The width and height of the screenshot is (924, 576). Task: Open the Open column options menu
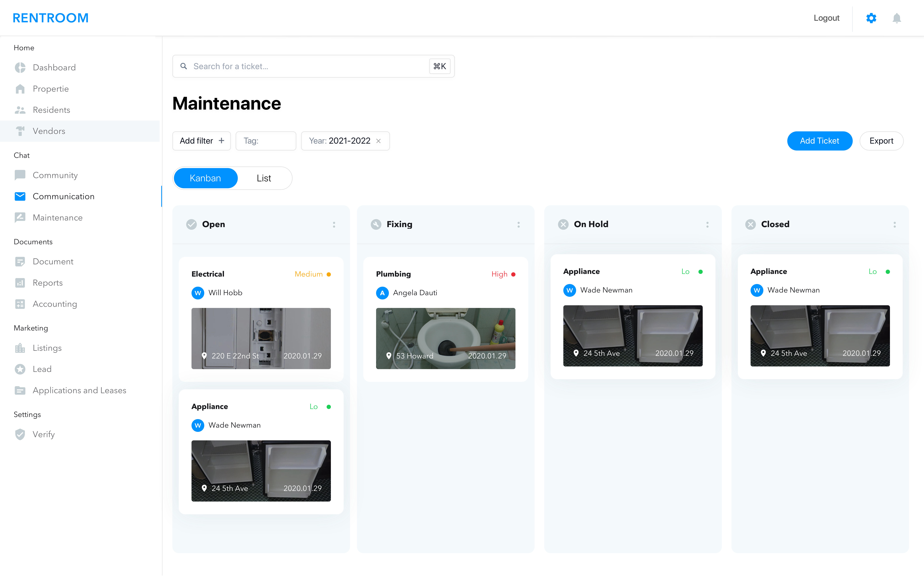point(334,224)
